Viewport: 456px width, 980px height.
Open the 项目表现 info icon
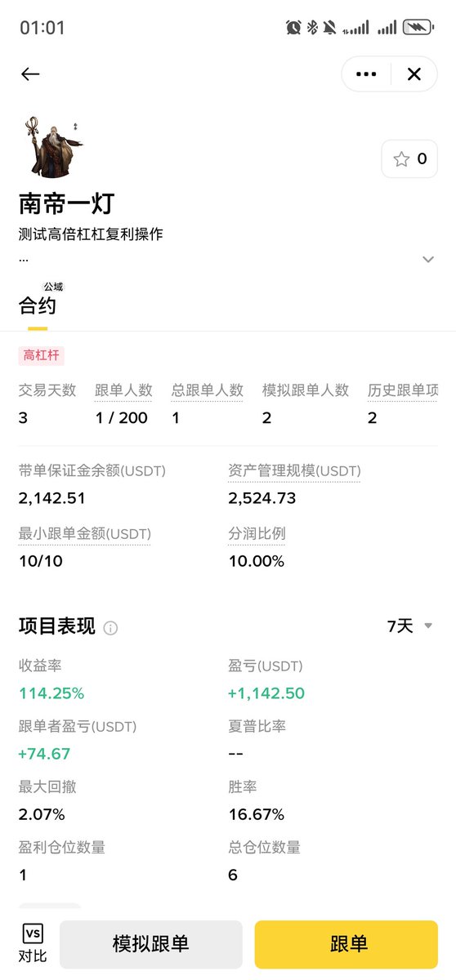pyautogui.click(x=111, y=628)
